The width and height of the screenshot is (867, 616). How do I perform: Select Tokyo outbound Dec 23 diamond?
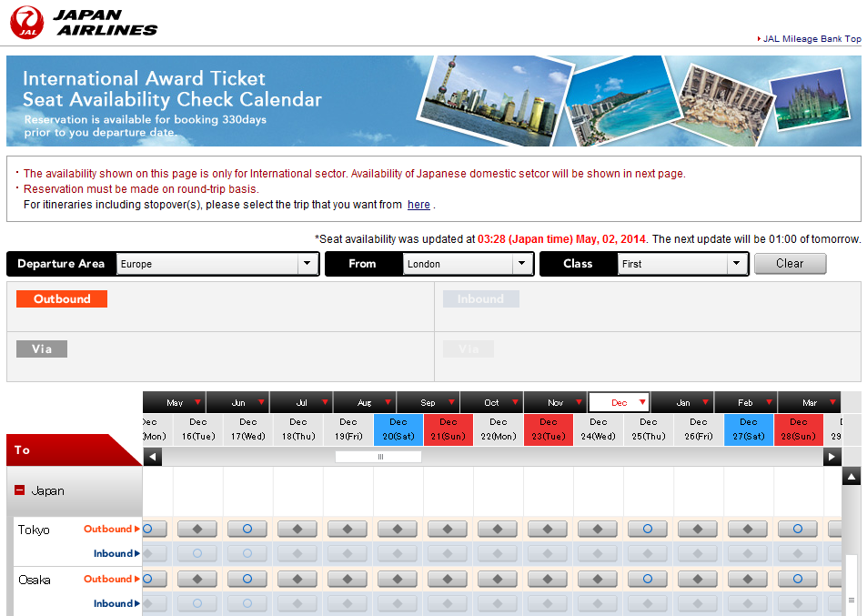click(548, 530)
